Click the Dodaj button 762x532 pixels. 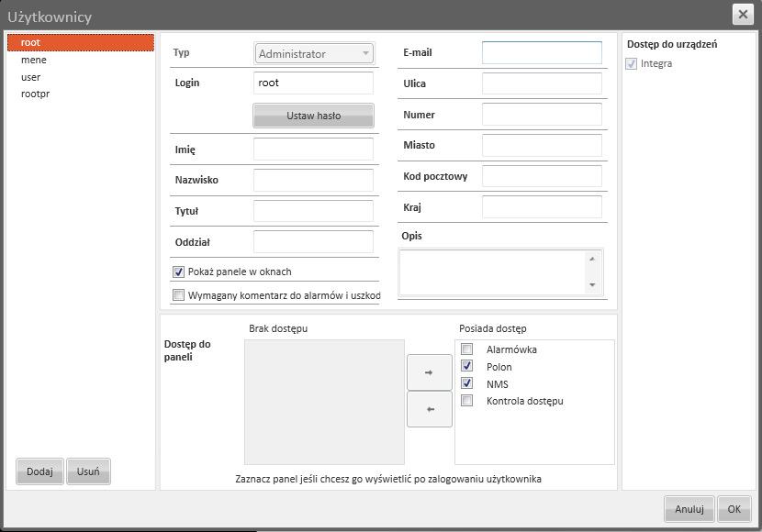(39, 471)
